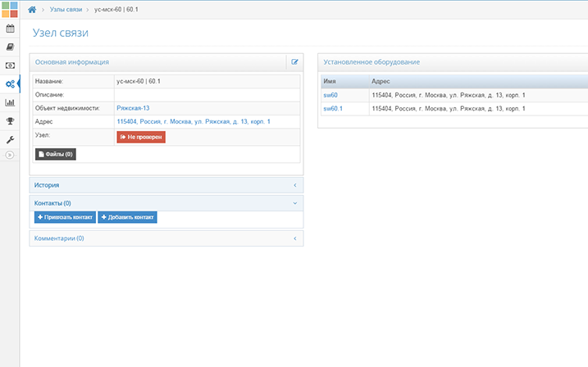Screen dimensions: 588x367
Task: Open the book icon in sidebar
Action: click(10, 47)
